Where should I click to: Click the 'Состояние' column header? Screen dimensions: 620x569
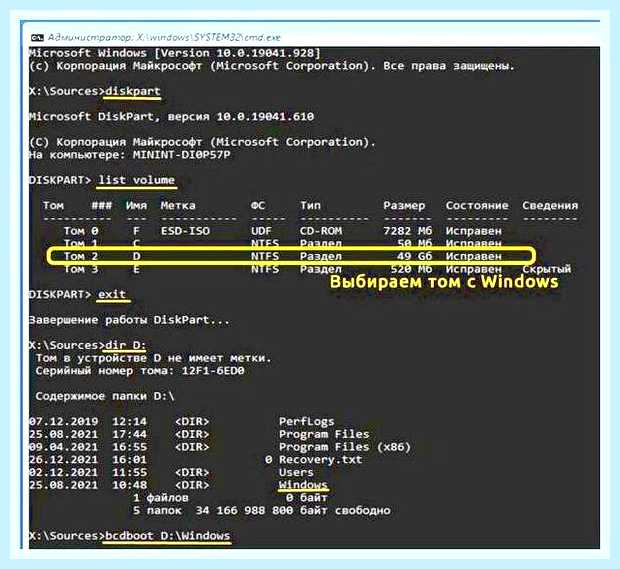[x=477, y=206]
